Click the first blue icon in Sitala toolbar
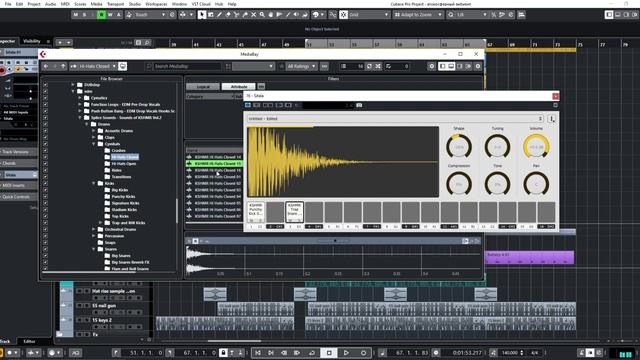This screenshot has width=640, height=360. point(248,105)
